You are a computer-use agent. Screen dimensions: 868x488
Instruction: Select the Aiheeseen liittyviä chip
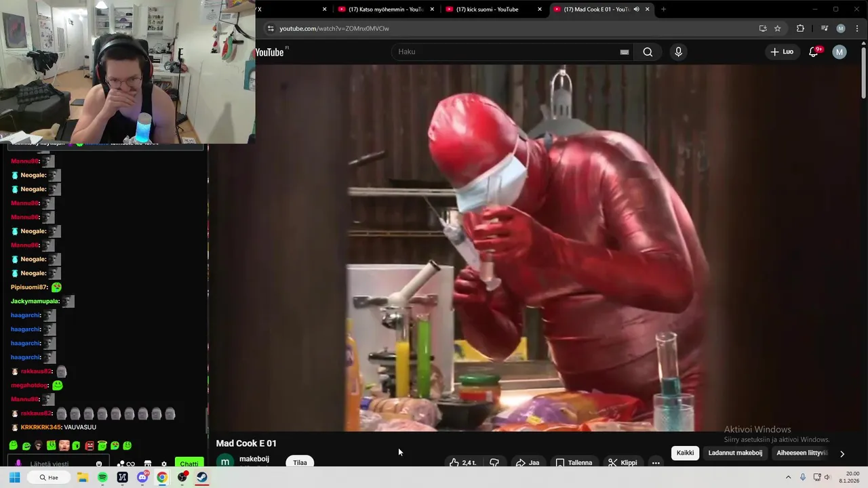802,453
